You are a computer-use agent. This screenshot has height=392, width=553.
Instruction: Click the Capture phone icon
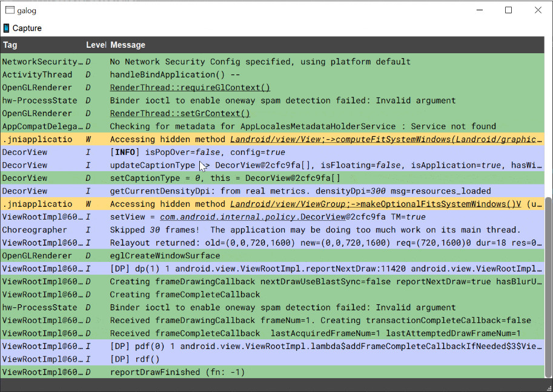pyautogui.click(x=6, y=28)
